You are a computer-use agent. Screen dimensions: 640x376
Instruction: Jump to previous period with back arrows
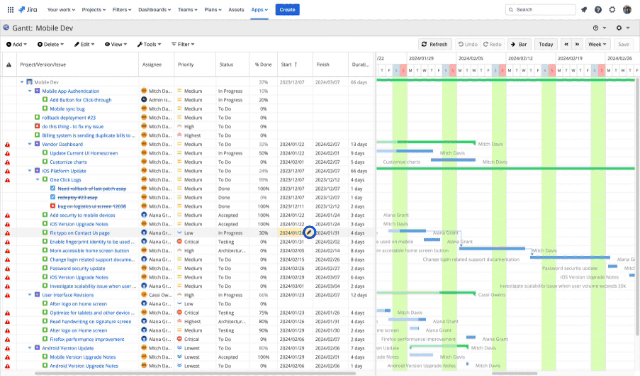[566, 44]
